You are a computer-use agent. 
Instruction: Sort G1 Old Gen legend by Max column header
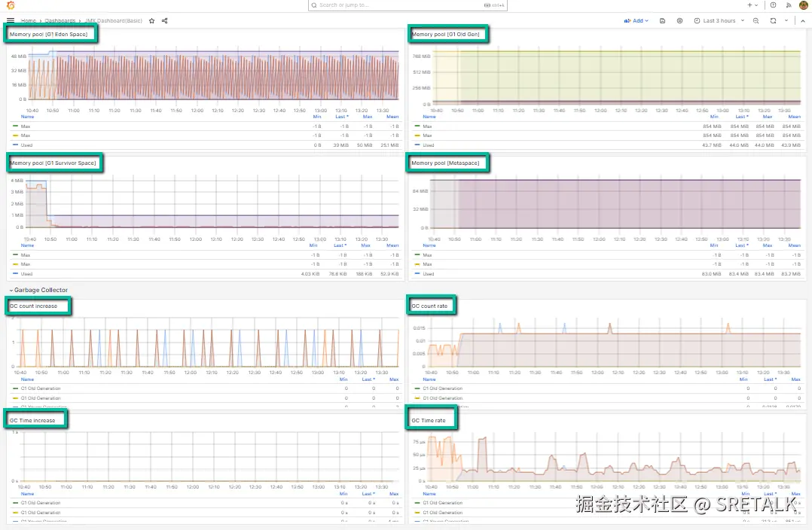tap(768, 117)
